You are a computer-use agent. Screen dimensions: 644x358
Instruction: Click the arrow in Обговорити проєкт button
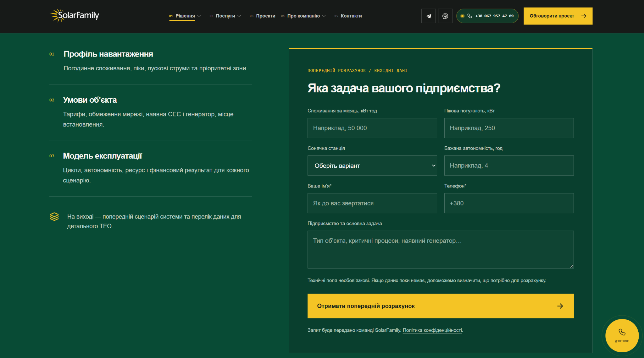point(584,16)
